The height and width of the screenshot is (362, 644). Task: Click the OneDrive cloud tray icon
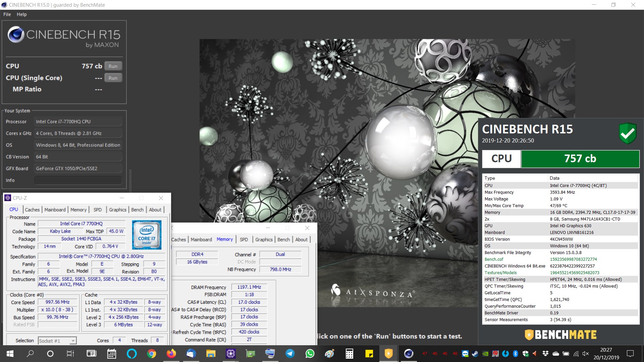pyautogui.click(x=556, y=354)
